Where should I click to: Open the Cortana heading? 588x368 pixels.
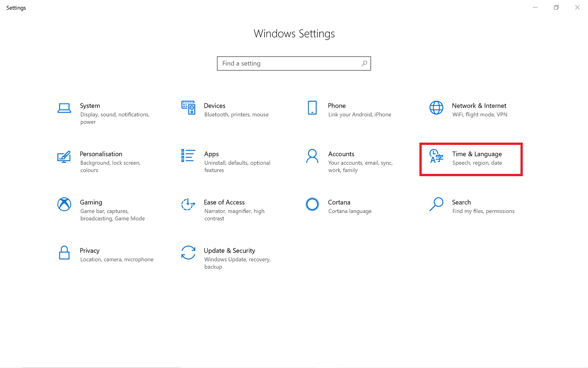click(x=339, y=202)
